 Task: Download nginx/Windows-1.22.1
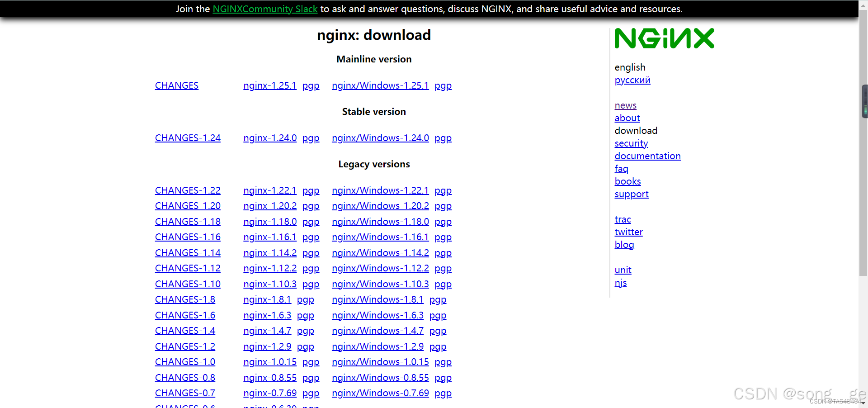pos(380,190)
